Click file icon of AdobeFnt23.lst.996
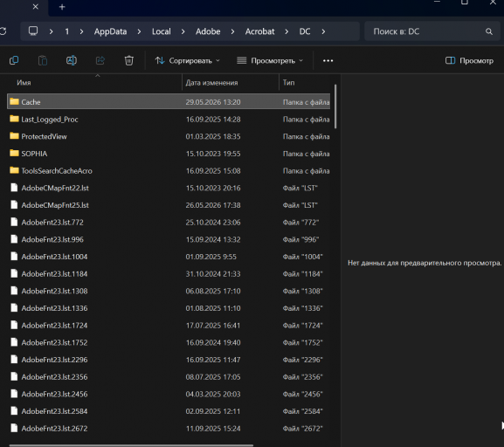504x447 pixels. (14, 238)
